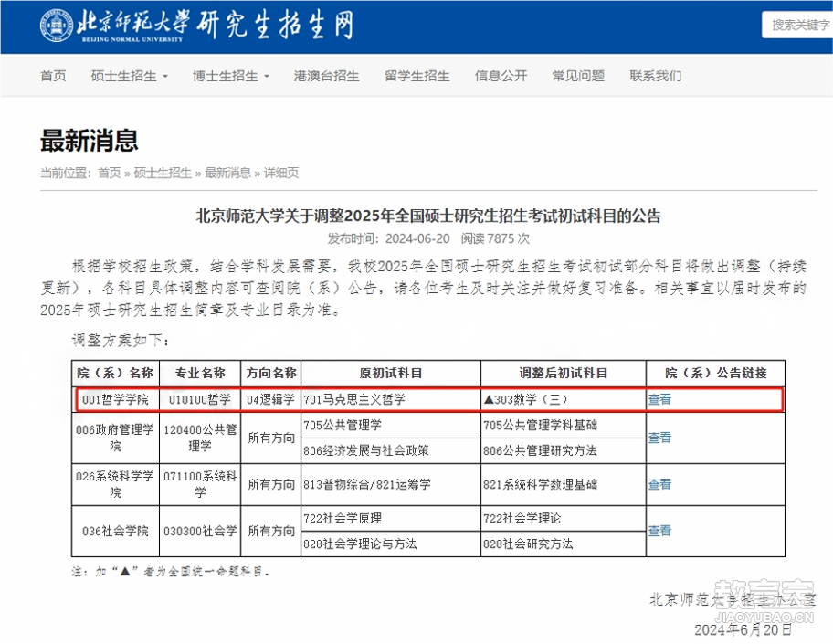Select the 701马克思主义哲学 cell

coord(391,399)
